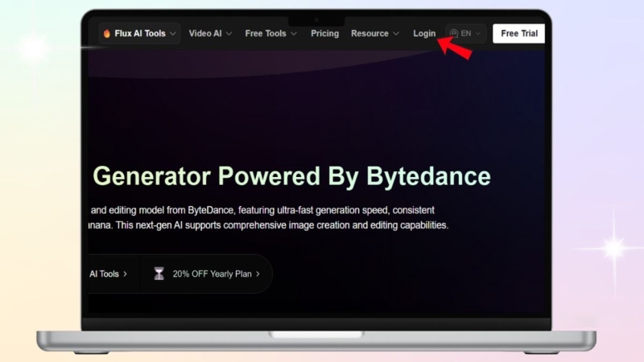Expand the Video AI dropdown arrow
Screen dimensions: 644x362
click(x=229, y=34)
